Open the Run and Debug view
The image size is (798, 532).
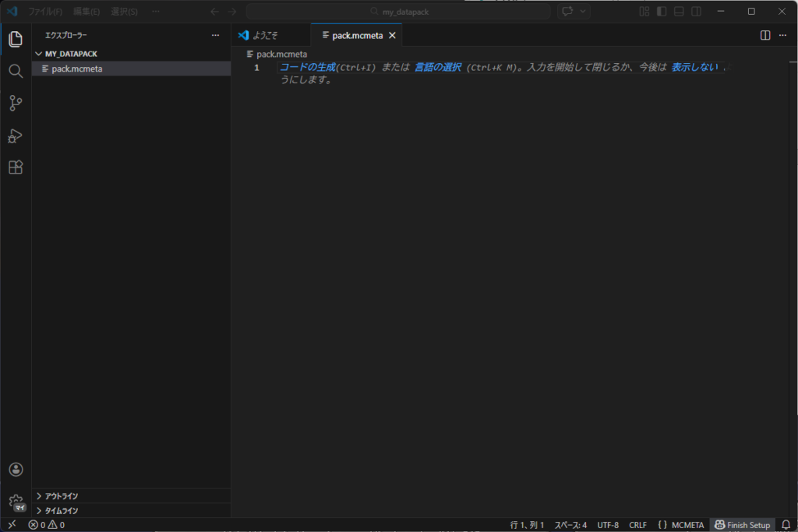pos(16,136)
